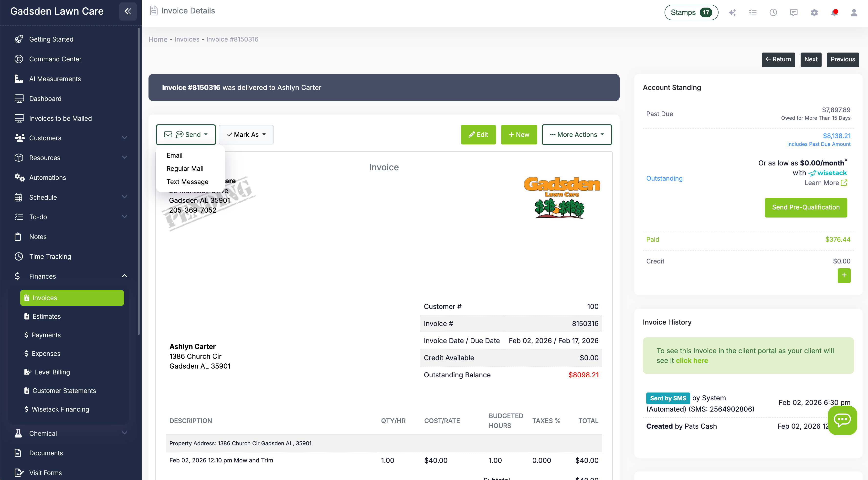Image resolution: width=868 pixels, height=480 pixels.
Task: Click the clock history icon in header
Action: click(x=773, y=12)
